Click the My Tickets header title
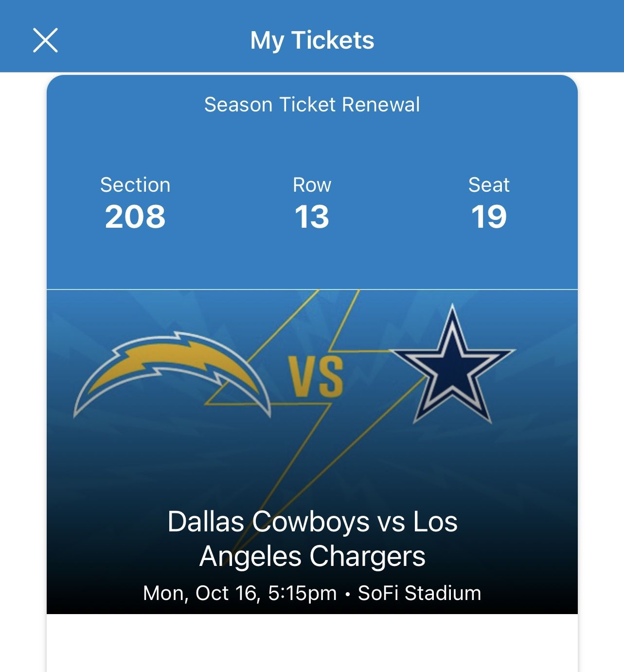 click(x=312, y=40)
